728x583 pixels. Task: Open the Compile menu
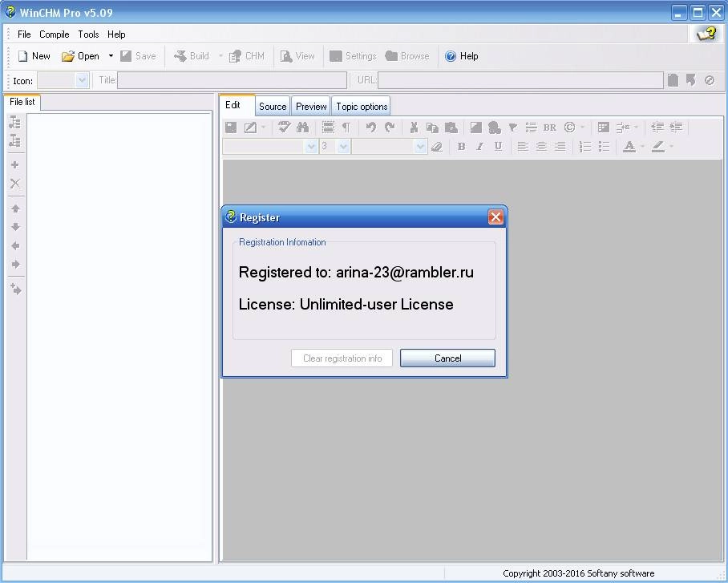pyautogui.click(x=55, y=34)
